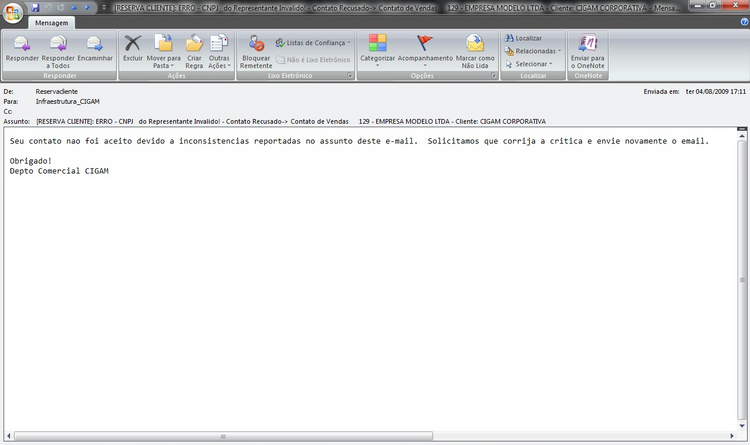Image resolution: width=750 pixels, height=445 pixels.
Task: Click message body text 'Obrigado!'
Action: (x=31, y=161)
